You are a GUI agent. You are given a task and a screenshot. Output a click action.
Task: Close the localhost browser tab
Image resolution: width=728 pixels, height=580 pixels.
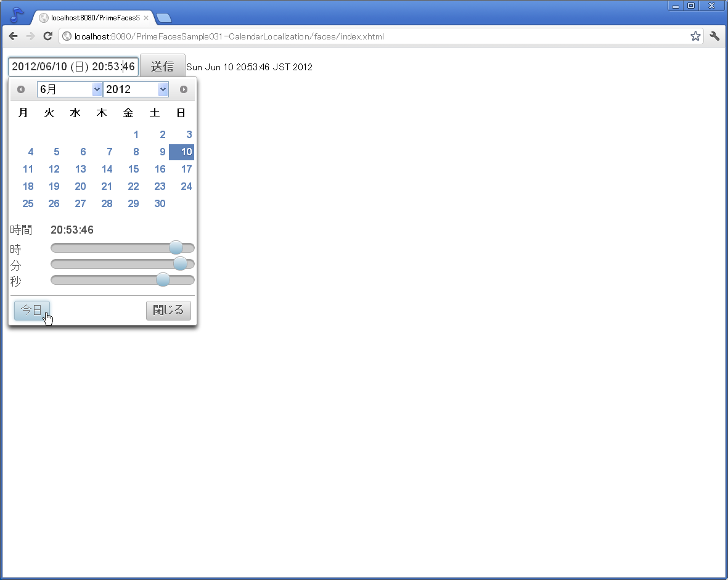coord(146,18)
